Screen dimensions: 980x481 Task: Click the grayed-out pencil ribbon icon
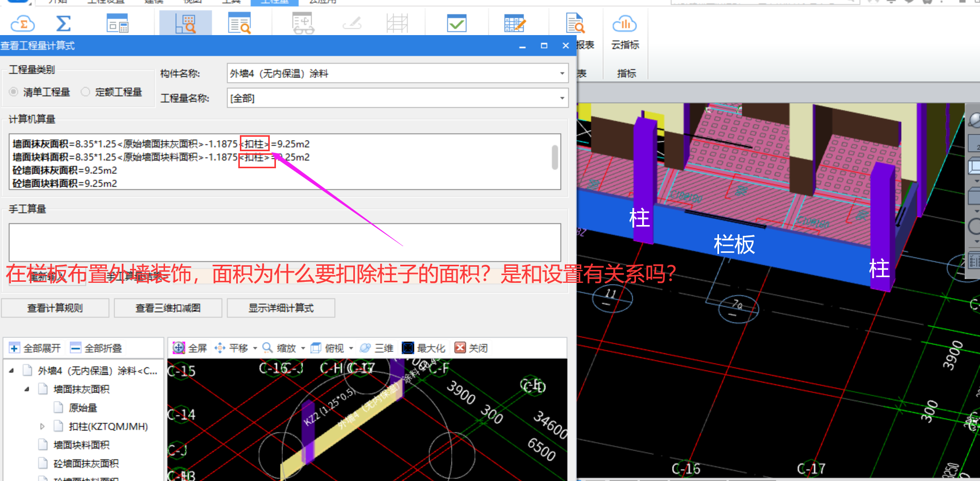click(352, 24)
